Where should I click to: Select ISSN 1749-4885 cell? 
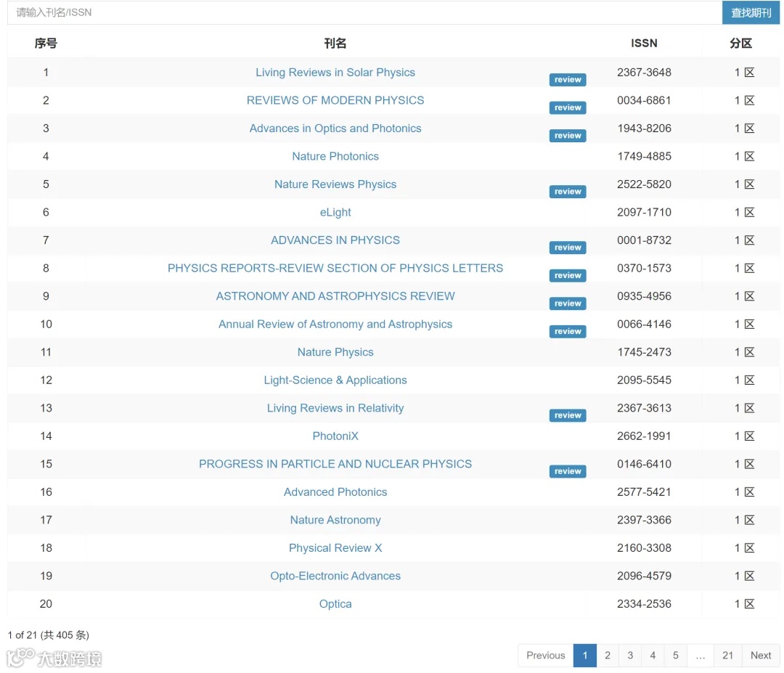644,157
